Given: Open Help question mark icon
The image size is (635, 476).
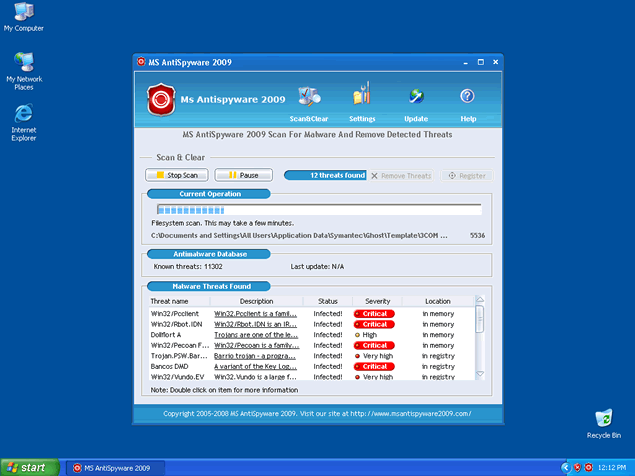Looking at the screenshot, I should [467, 97].
